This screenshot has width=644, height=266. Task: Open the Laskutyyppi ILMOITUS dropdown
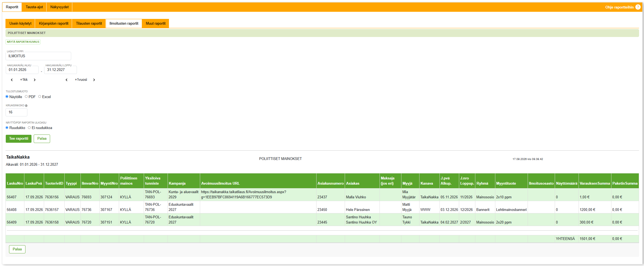tap(38, 56)
